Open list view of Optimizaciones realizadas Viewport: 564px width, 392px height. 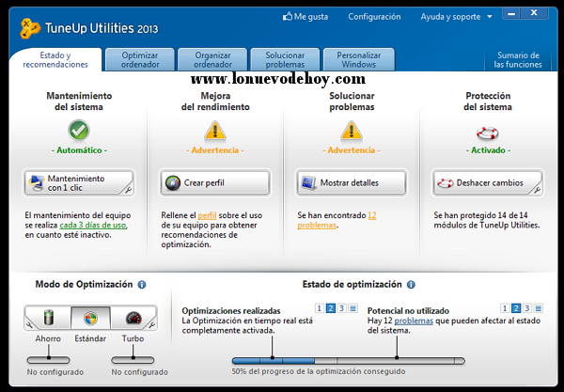click(353, 308)
